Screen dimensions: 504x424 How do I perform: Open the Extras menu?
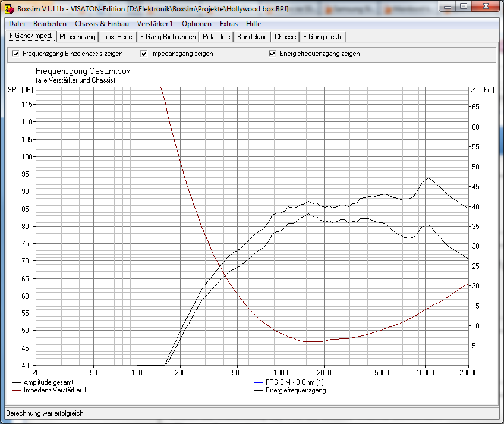229,24
